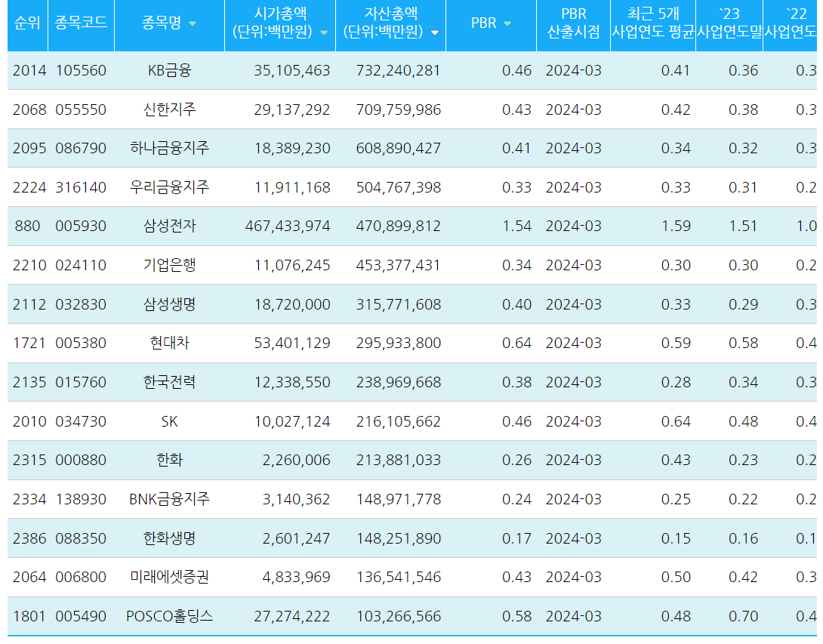Click the 자산총액 column sort arrow
Screen dimensions: 823x644
tap(435, 32)
